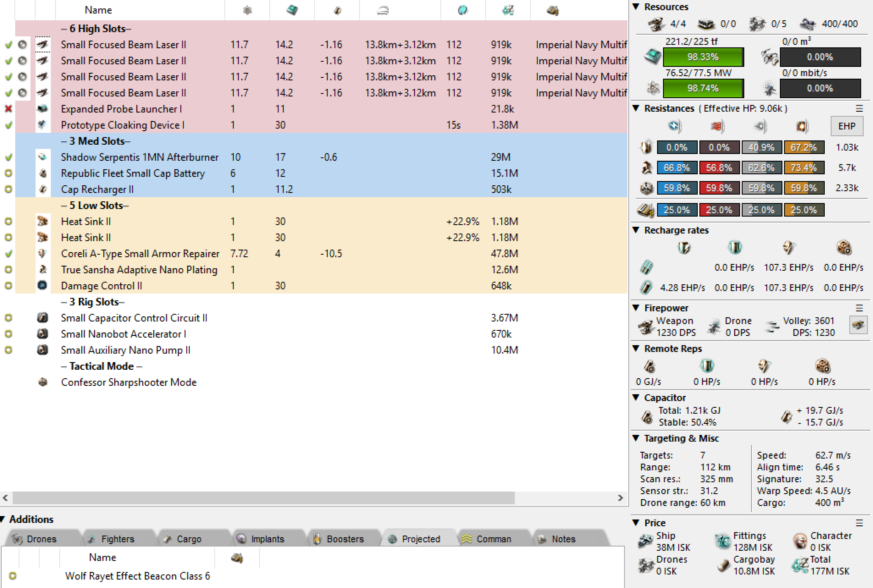Collapse the Resistances section
873x588 pixels.
pos(636,108)
